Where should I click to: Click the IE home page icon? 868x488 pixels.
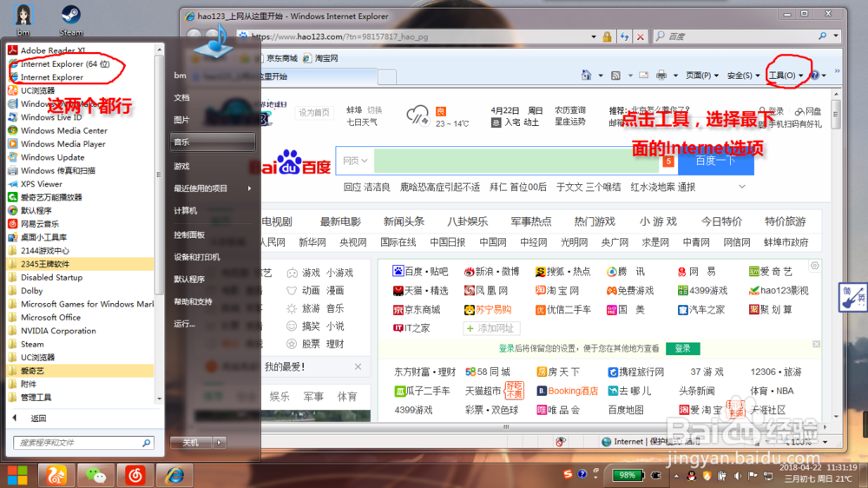click(586, 75)
